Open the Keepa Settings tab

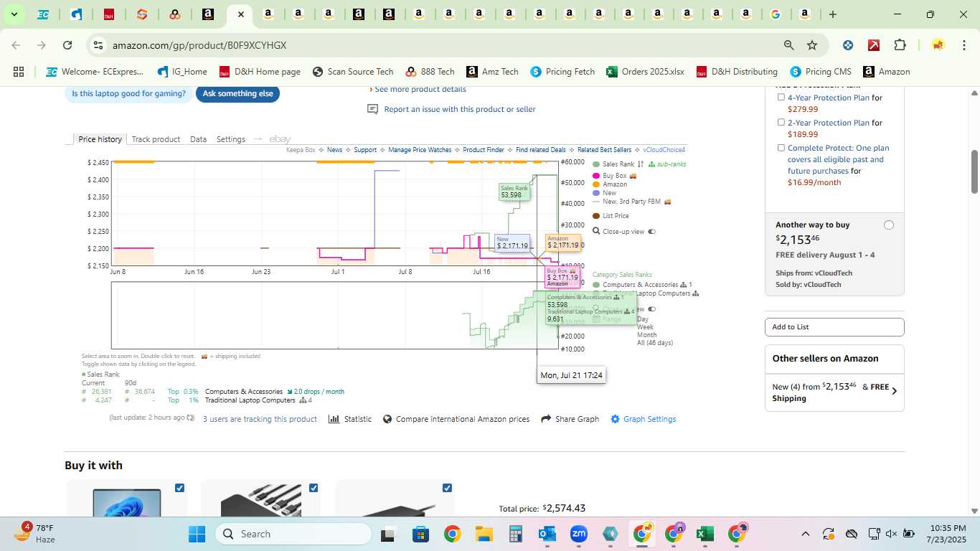coord(231,139)
